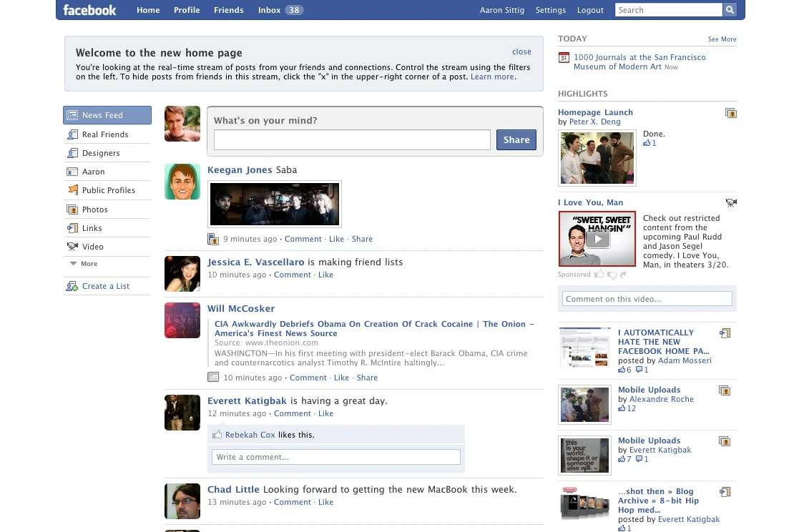
Task: Click the Real Friends list icon
Action: point(72,134)
